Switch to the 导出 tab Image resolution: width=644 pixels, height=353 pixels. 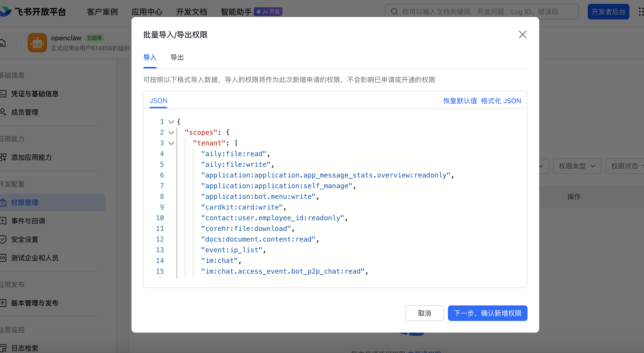tap(177, 57)
